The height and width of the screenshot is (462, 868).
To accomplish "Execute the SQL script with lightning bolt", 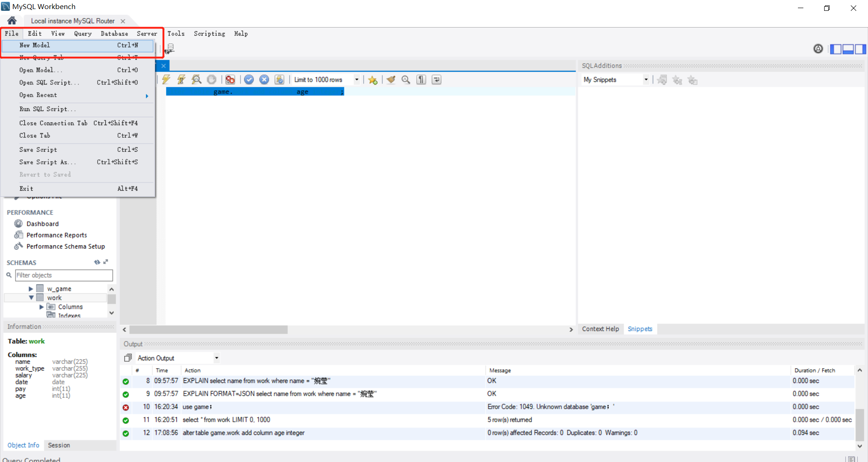I will (x=166, y=79).
